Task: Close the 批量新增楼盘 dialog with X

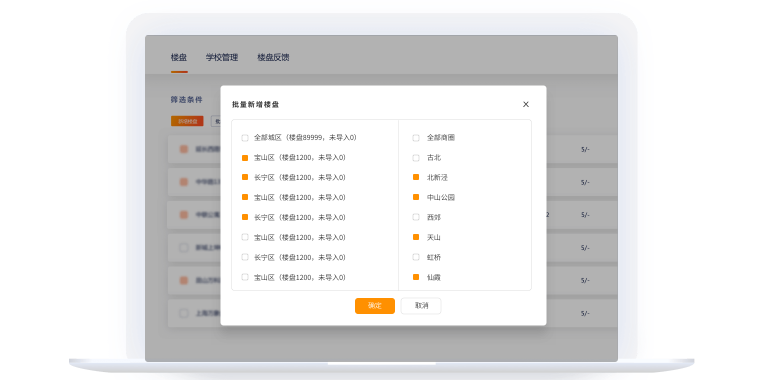Action: 525,104
